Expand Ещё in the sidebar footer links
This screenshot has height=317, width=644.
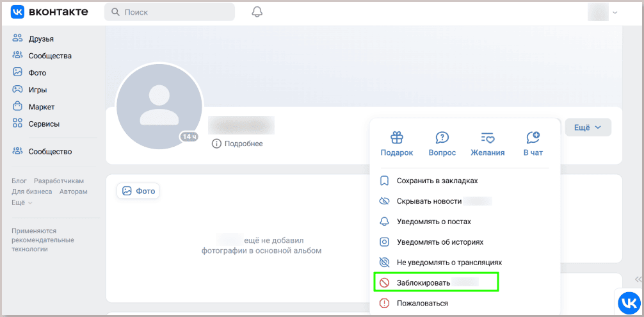[22, 202]
